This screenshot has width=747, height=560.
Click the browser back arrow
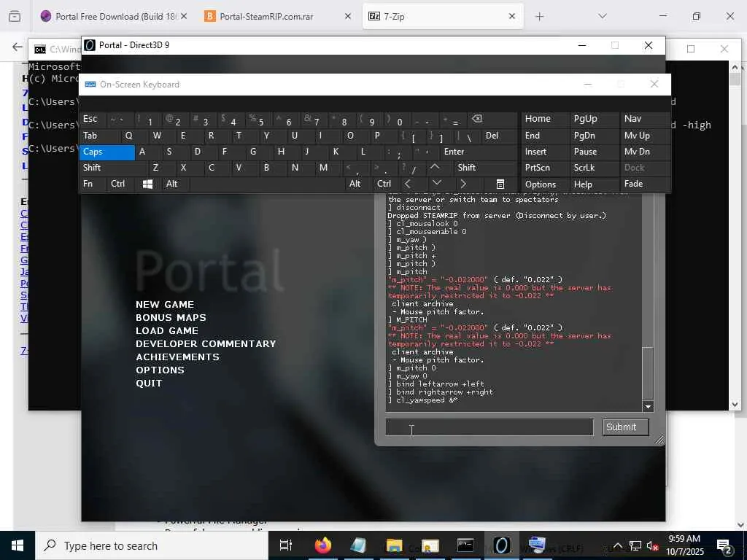pos(18,47)
